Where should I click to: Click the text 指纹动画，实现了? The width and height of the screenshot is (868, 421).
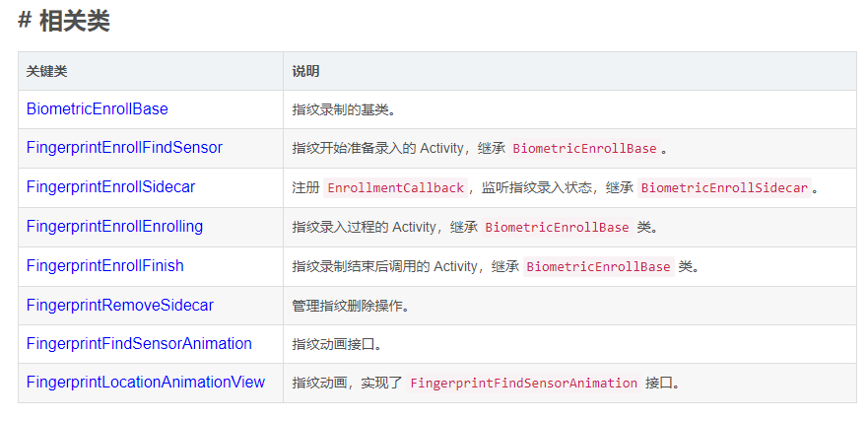[x=347, y=383]
